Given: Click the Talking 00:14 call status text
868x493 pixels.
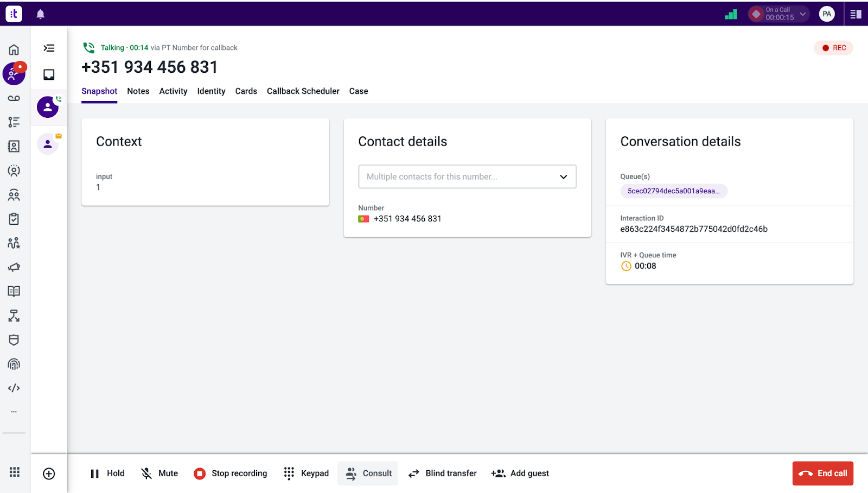Looking at the screenshot, I should [124, 48].
